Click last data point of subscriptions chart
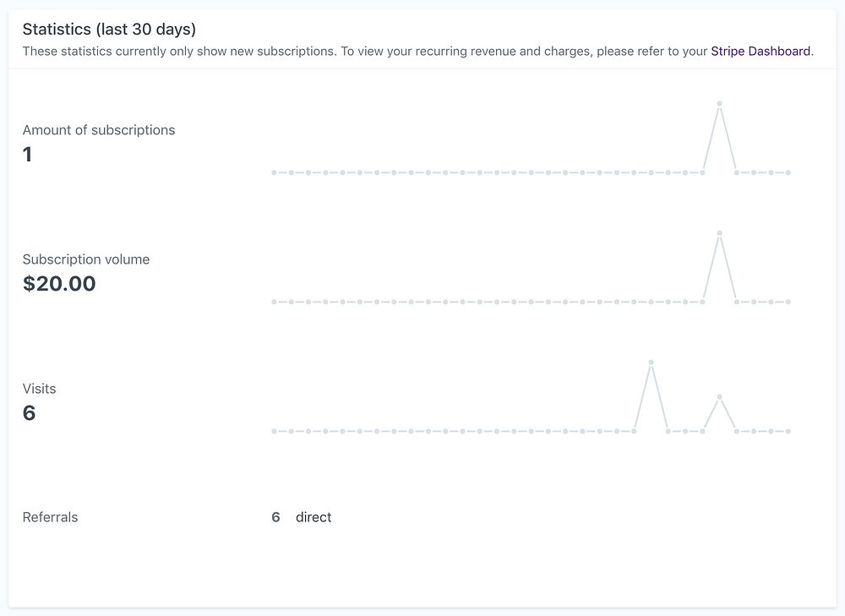 coord(788,172)
